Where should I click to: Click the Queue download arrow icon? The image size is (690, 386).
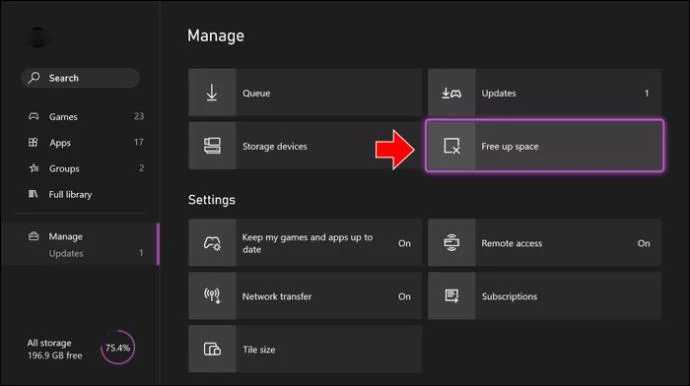212,93
